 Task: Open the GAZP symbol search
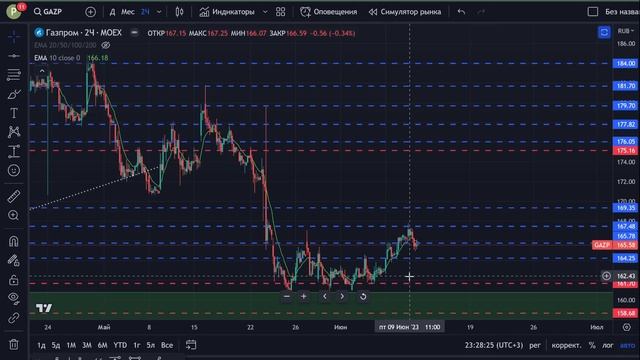point(48,12)
